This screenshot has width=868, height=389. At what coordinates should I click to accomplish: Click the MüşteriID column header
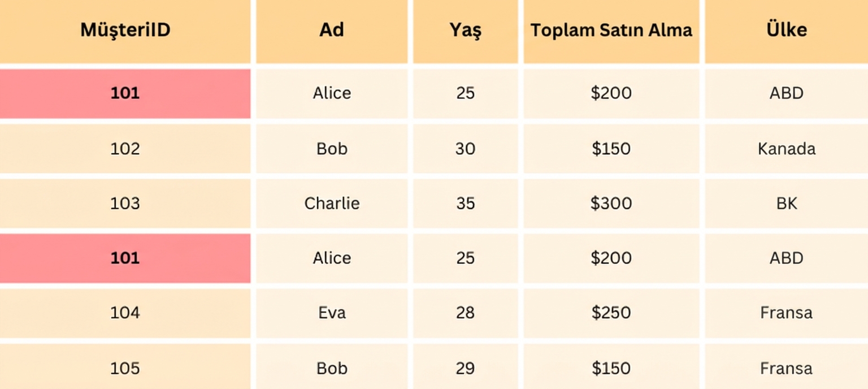[x=125, y=31]
